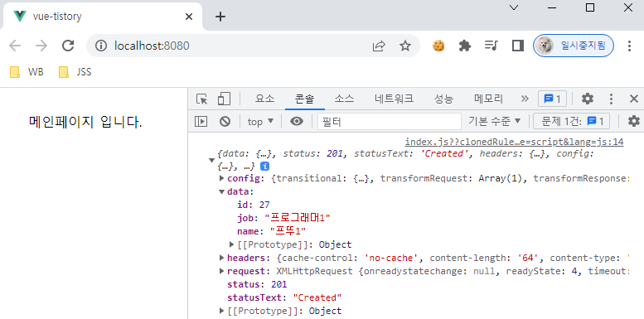
Task: Expand the bottom Prototype Object entry
Action: click(x=222, y=311)
